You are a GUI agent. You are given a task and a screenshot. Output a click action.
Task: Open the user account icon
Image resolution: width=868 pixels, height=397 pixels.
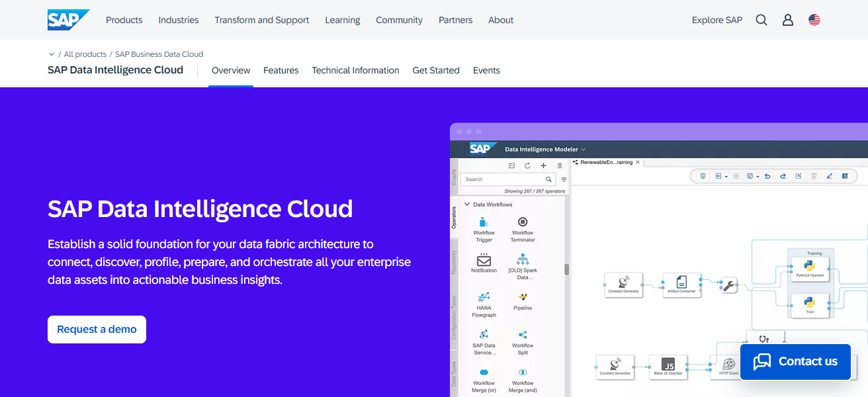pos(787,20)
